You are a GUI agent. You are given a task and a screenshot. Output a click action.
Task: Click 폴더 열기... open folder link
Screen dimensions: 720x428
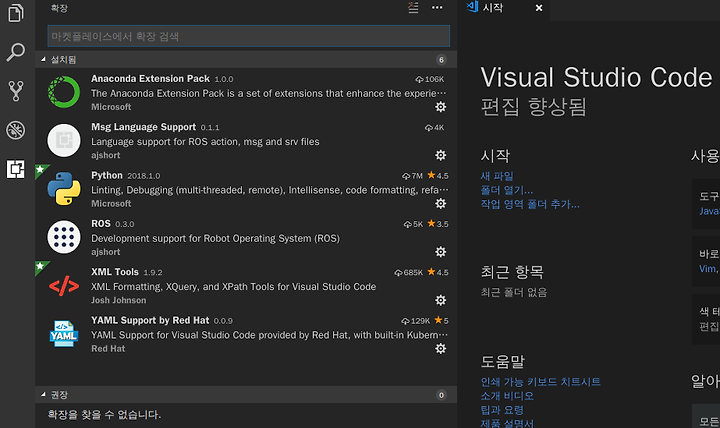(x=506, y=190)
